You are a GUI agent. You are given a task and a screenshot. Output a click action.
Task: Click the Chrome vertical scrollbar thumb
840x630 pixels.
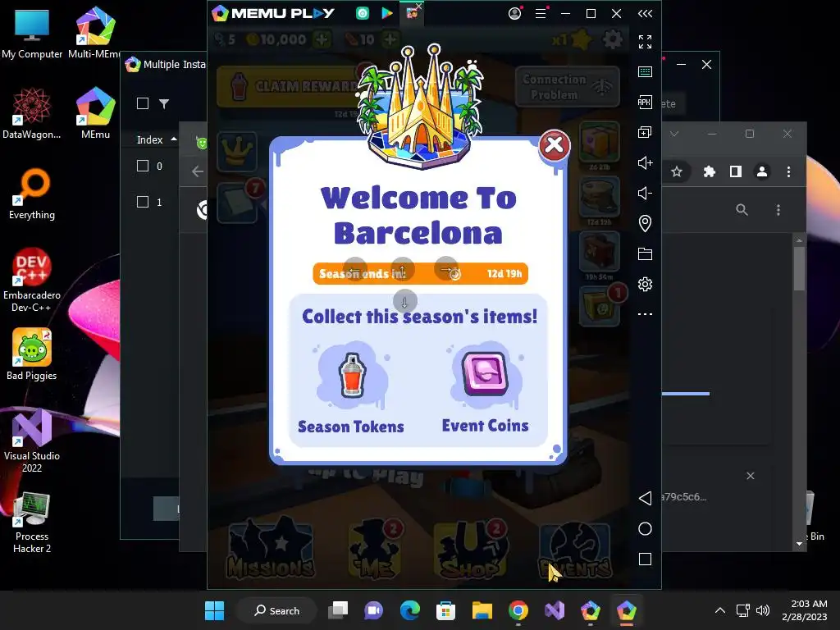(x=799, y=268)
